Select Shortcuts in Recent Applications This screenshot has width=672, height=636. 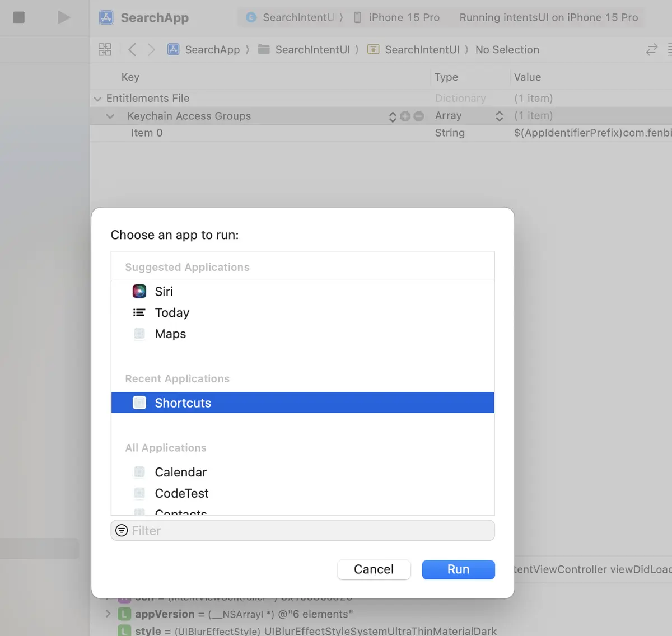click(302, 403)
